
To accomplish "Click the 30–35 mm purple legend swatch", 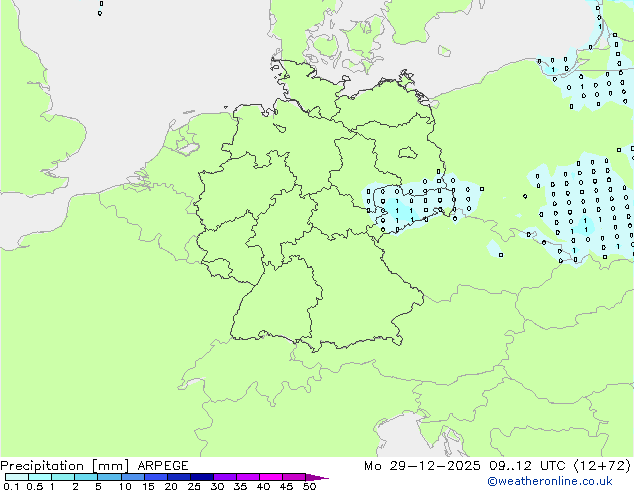I will coord(225,477).
